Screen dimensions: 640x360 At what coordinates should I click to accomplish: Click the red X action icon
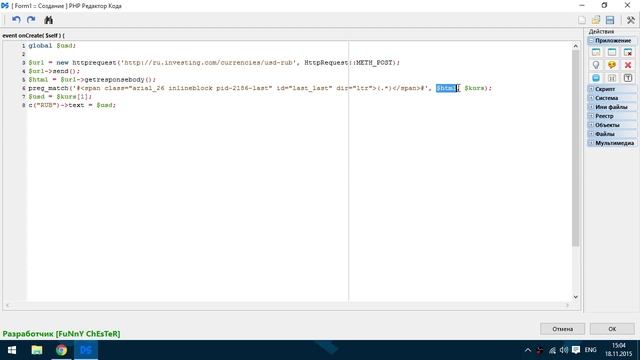[628, 65]
